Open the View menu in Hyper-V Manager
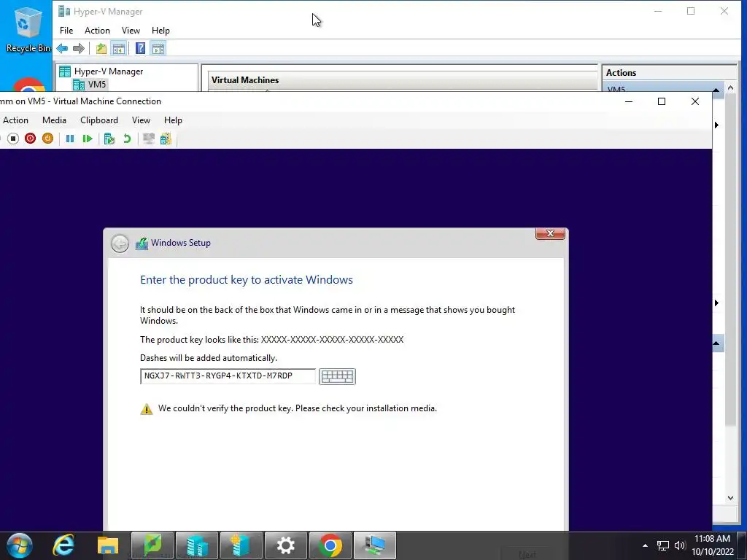Screen dimensions: 747x560 click(x=131, y=31)
